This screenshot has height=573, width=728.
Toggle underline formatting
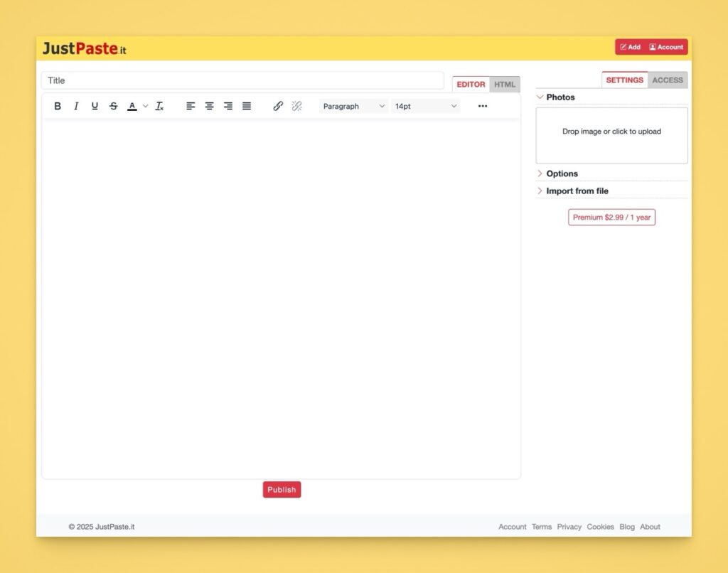(x=95, y=106)
